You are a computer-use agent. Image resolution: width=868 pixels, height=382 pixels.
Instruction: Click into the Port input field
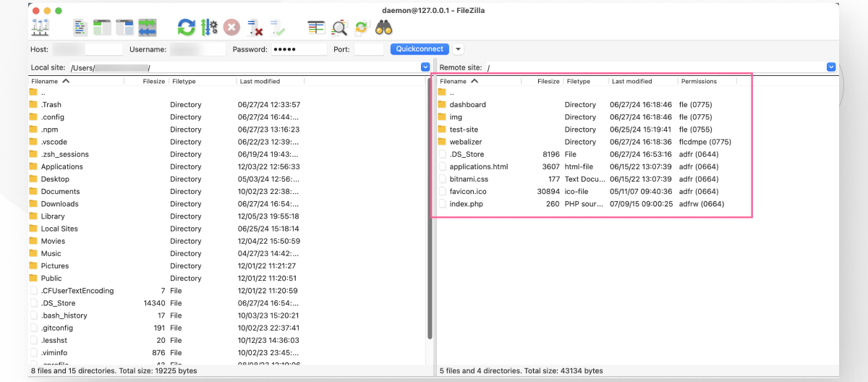point(369,49)
